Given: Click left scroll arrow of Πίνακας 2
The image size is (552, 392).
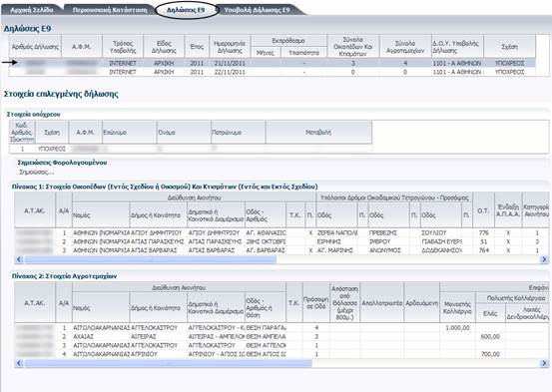Looking at the screenshot, I should tap(19, 363).
